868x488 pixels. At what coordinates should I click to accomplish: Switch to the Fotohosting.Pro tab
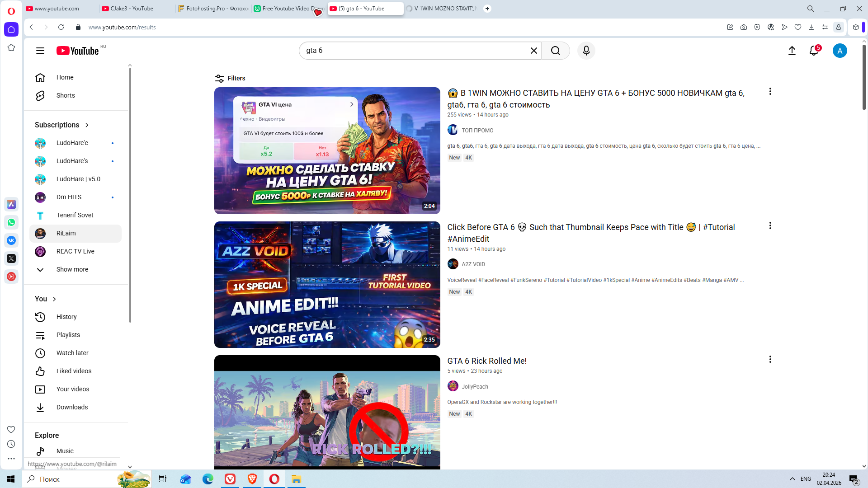213,9
